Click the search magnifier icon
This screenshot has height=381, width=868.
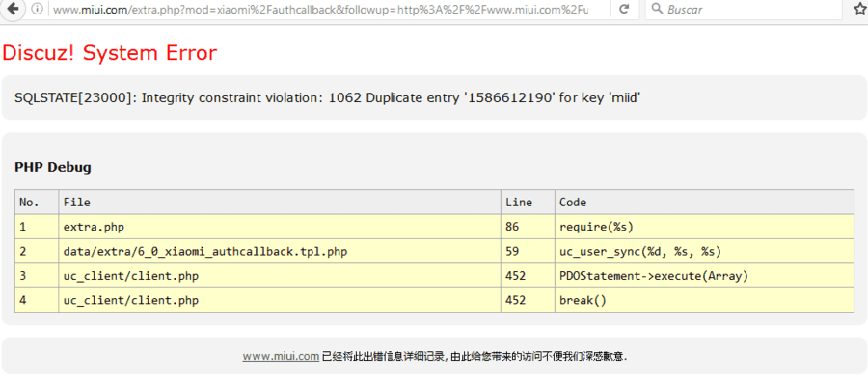click(657, 9)
